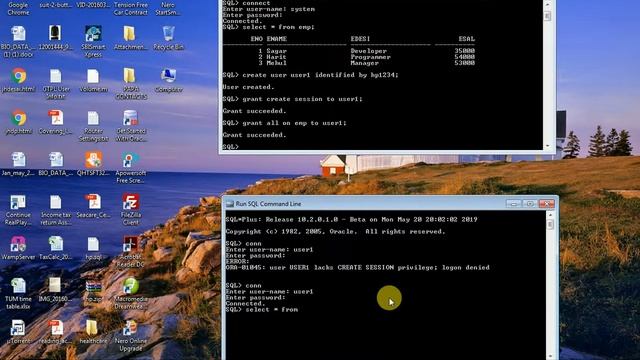Image resolution: width=640 pixels, height=360 pixels.
Task: Open the Recycle Bin
Action: pos(168,34)
